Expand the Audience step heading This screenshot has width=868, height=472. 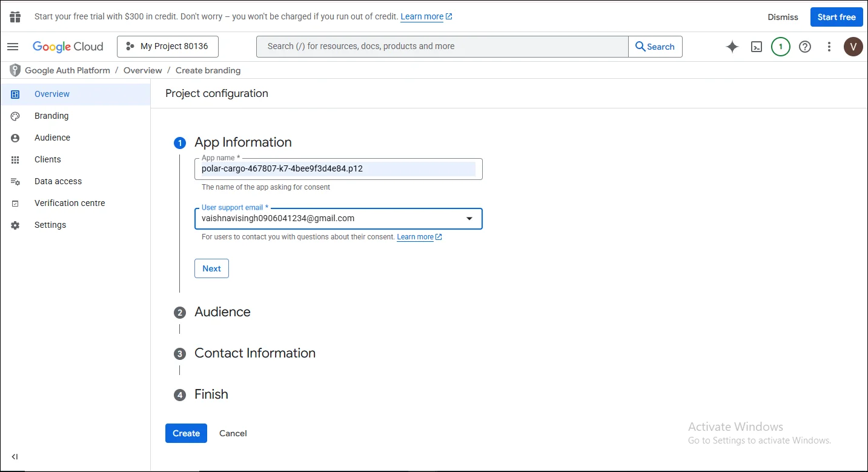[222, 312]
